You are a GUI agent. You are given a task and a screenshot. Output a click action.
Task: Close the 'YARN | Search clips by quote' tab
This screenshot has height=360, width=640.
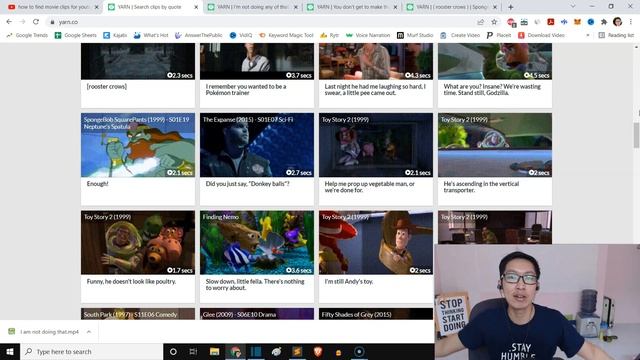coord(196,7)
